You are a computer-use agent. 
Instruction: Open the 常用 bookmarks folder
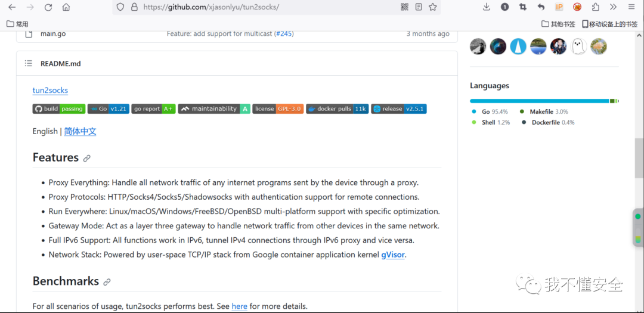[18, 24]
